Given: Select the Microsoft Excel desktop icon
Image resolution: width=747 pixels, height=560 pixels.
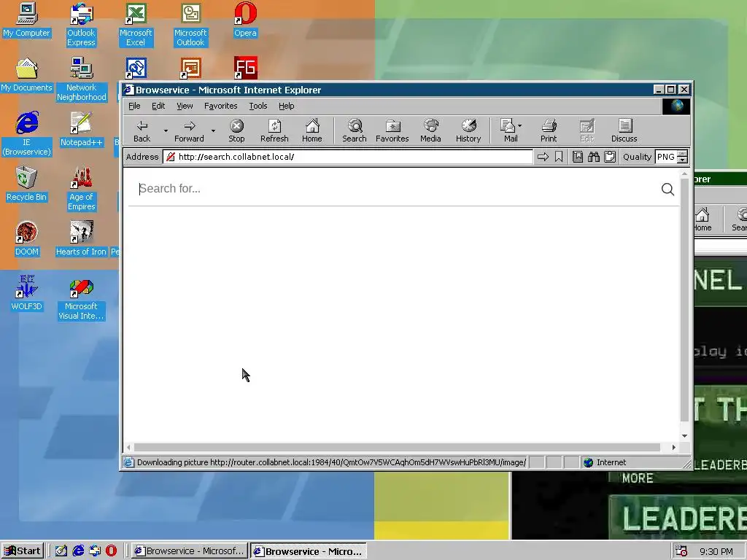Looking at the screenshot, I should [136, 25].
